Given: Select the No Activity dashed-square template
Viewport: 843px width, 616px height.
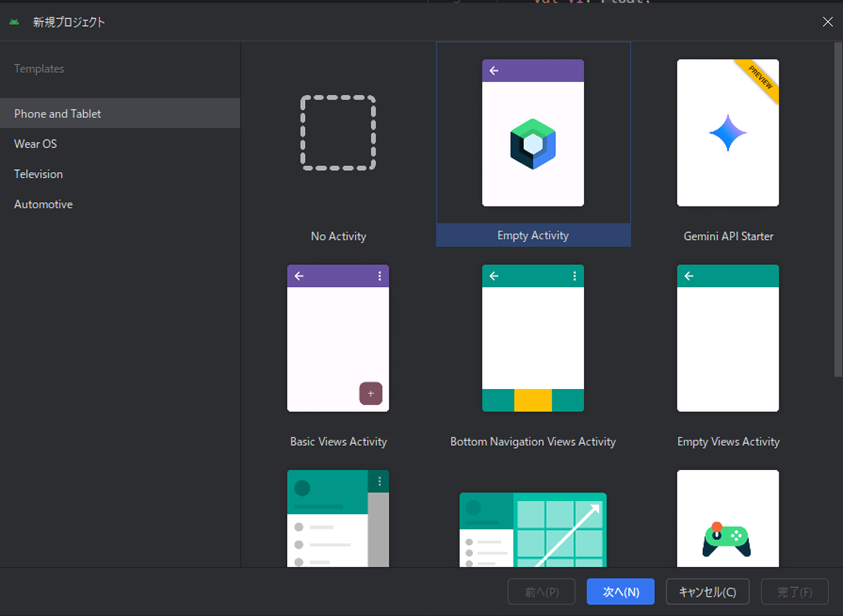Looking at the screenshot, I should pyautogui.click(x=338, y=133).
